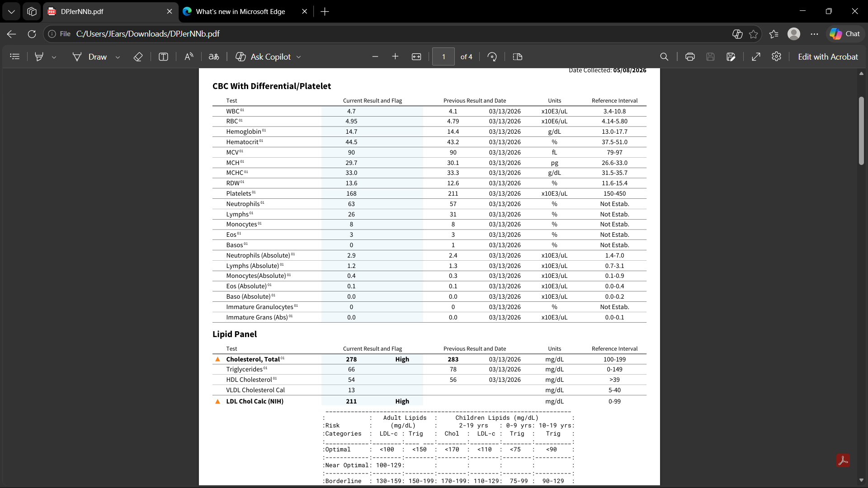The height and width of the screenshot is (488, 868).
Task: Click Edit with Acrobat
Action: [x=828, y=57]
